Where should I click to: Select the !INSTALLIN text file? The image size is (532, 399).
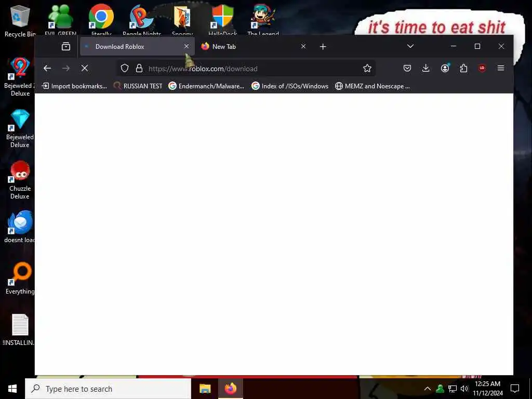(x=20, y=330)
